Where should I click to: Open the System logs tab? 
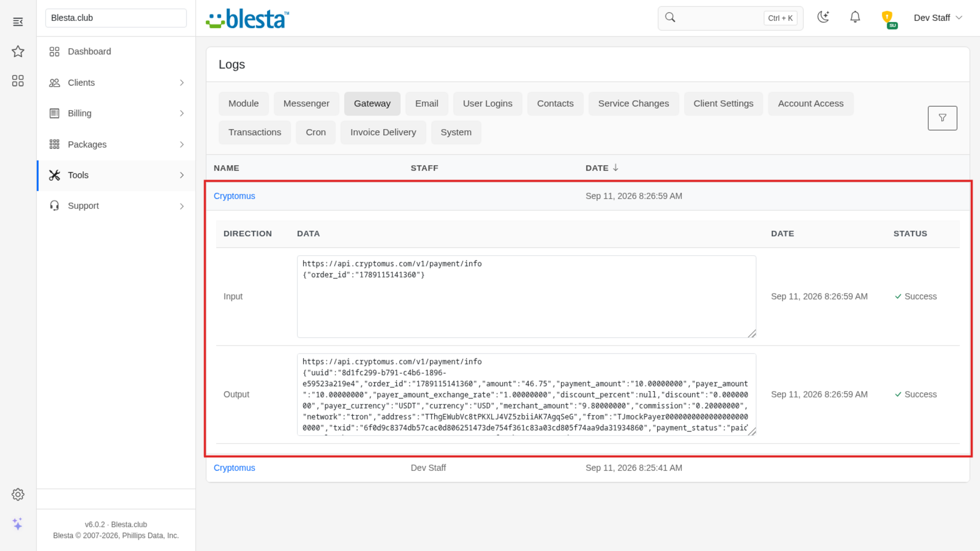[x=456, y=132]
